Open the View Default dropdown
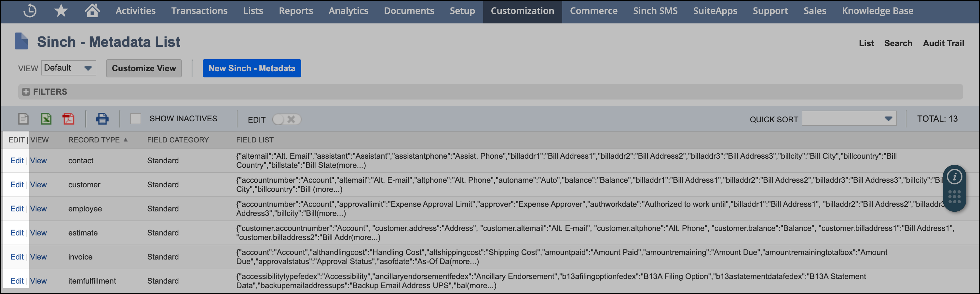The width and height of the screenshot is (980, 294). (68, 68)
